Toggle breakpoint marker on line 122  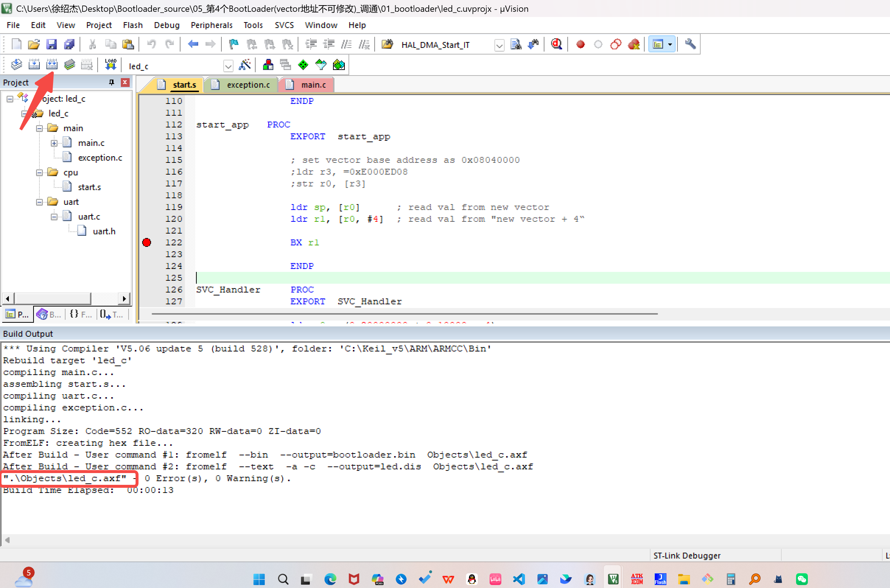click(x=147, y=242)
